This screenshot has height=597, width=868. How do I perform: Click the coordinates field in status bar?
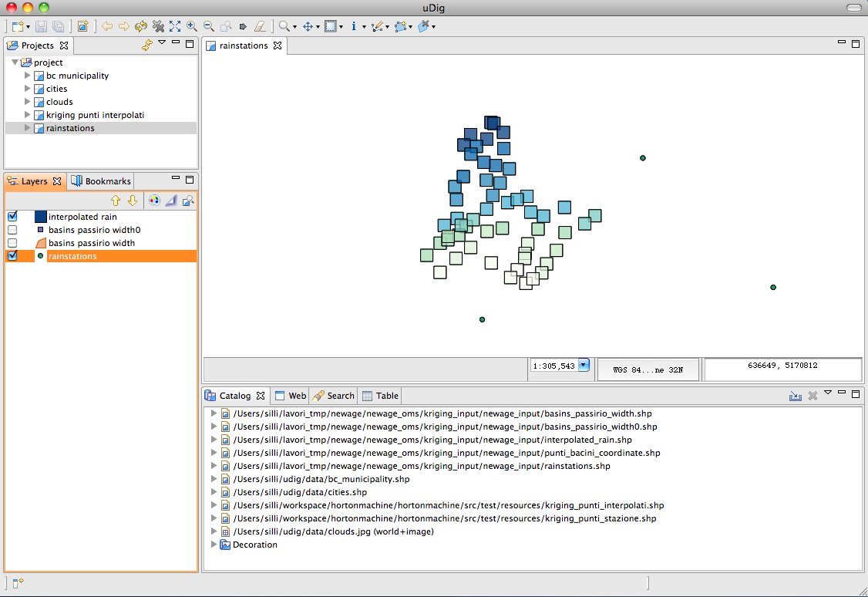tap(782, 366)
